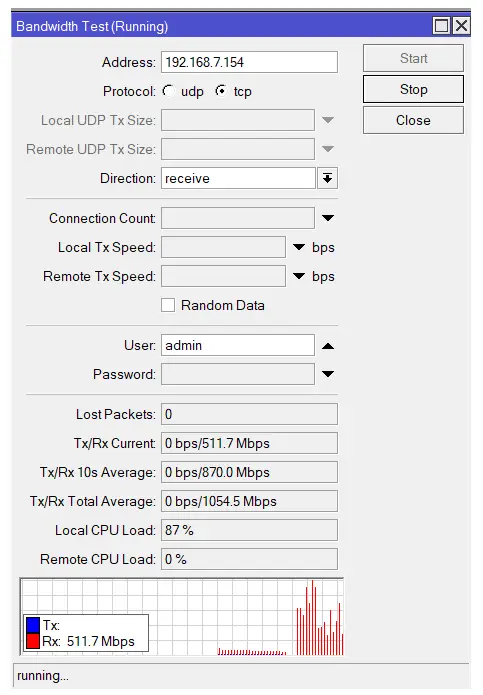Maximize the Bandwidth Test window

441,26
